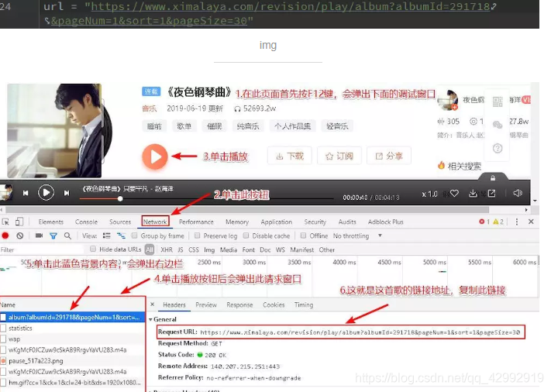This screenshot has width=551, height=392.
Task: Check the box beside statistics request
Action: click(3, 328)
